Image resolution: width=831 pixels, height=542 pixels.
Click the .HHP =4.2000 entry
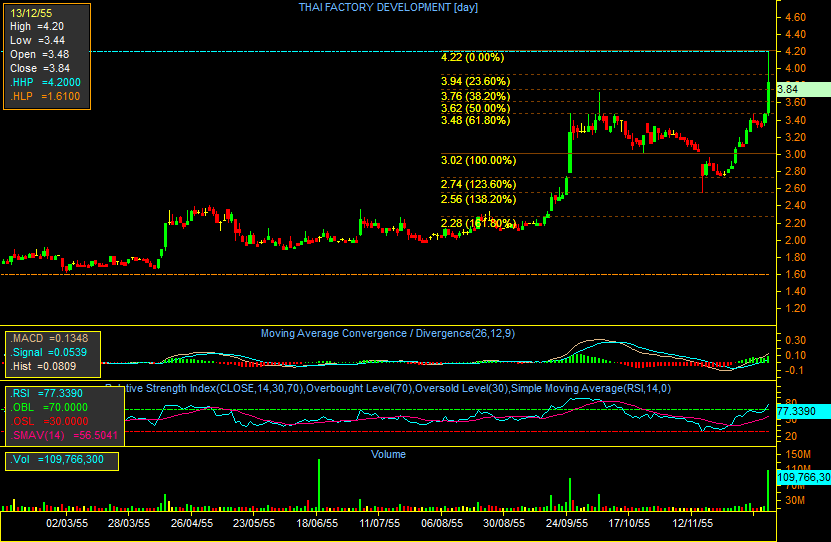(45, 82)
